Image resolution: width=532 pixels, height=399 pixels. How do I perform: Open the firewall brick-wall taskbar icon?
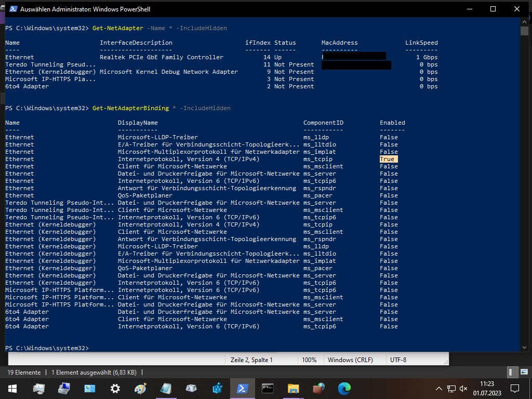[x=318, y=388]
